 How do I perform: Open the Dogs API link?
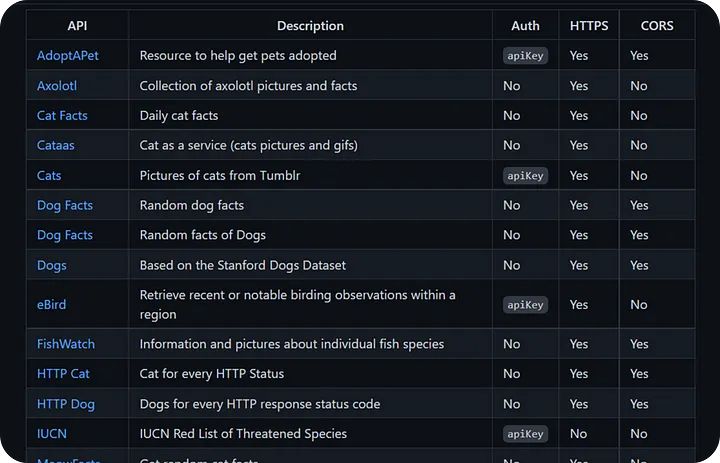coord(51,265)
